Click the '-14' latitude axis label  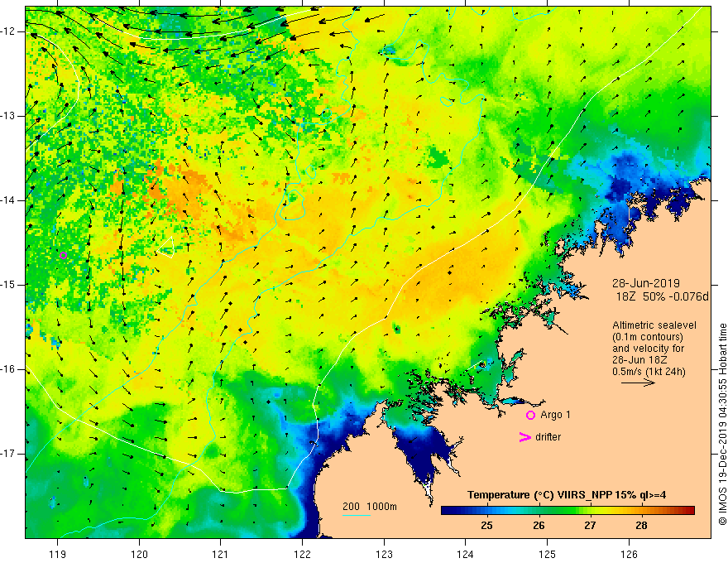point(8,200)
